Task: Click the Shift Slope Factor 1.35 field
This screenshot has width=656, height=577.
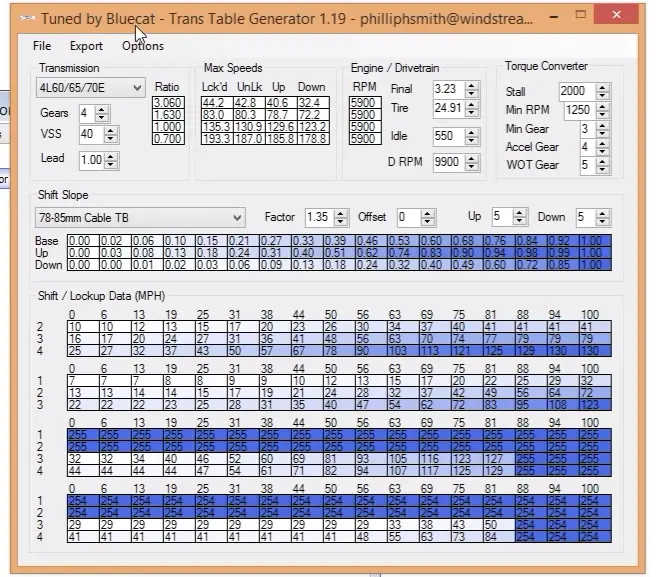Action: pos(319,217)
